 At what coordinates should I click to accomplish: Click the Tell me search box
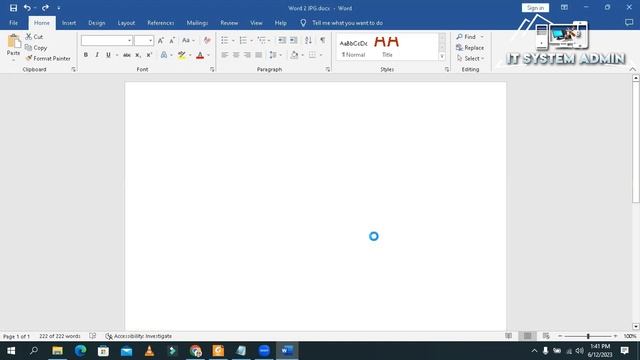click(347, 23)
